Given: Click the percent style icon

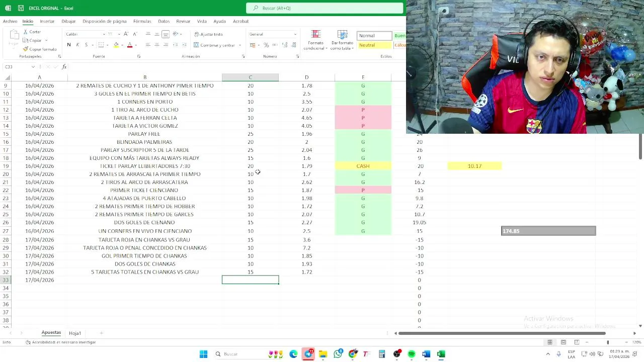Looking at the screenshot, I should 266,45.
